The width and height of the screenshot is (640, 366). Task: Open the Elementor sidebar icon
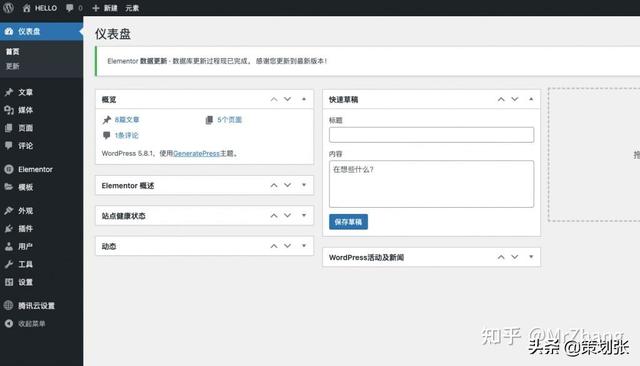click(x=9, y=169)
